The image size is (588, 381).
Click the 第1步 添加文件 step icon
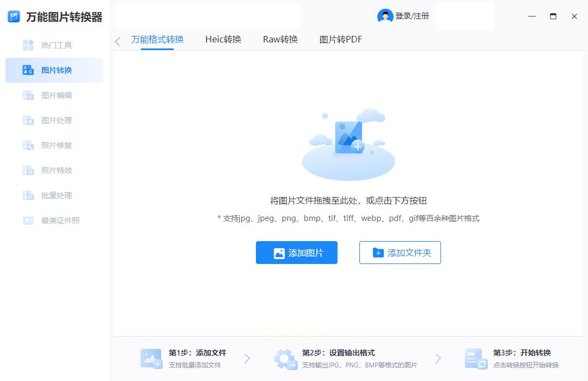(x=151, y=359)
